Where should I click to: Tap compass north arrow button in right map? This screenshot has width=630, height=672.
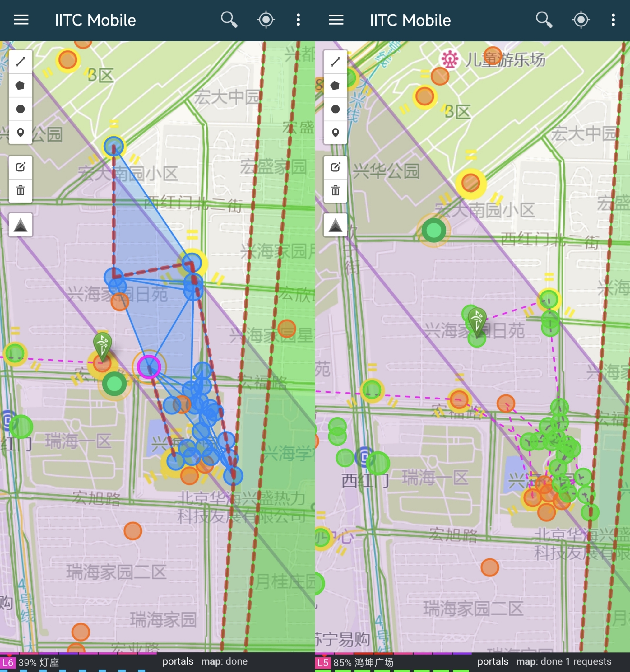[x=336, y=225]
